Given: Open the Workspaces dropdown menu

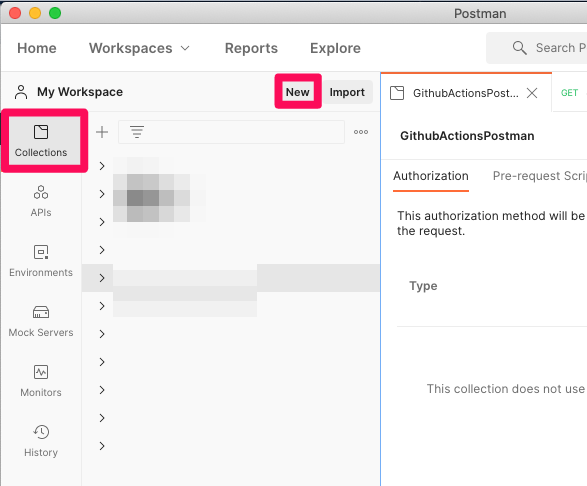Looking at the screenshot, I should [139, 48].
